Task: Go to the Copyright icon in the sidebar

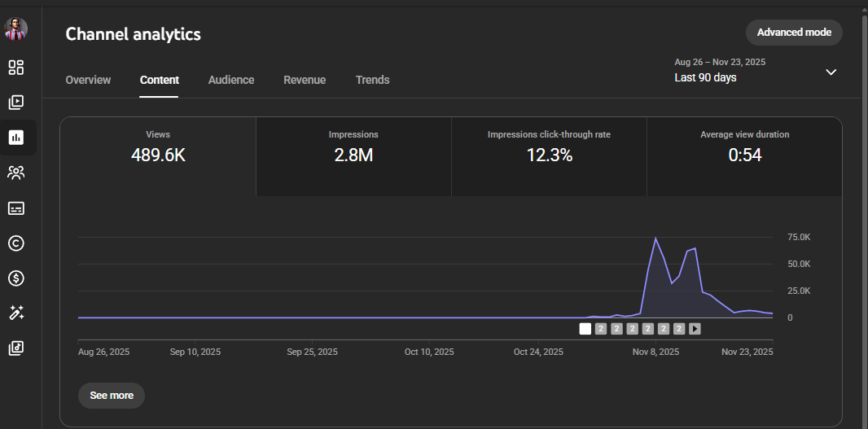Action: click(x=16, y=243)
